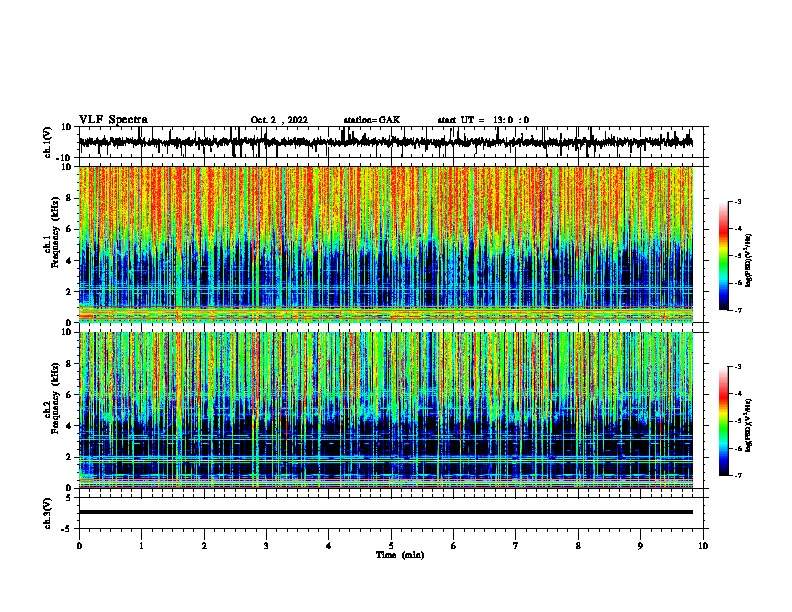Click the "station=GAK" header label
Viewport: 792px width, 612px height.
click(372, 120)
